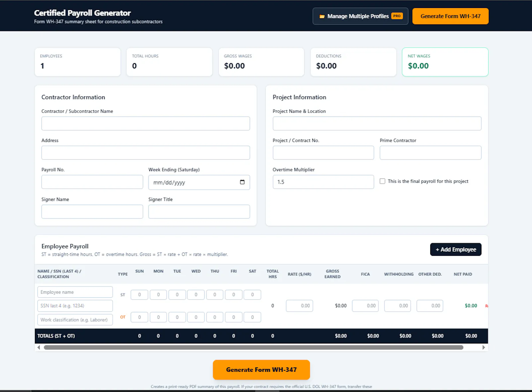The width and height of the screenshot is (532, 392).
Task: Click the OT Monday hours field
Action: click(158, 317)
